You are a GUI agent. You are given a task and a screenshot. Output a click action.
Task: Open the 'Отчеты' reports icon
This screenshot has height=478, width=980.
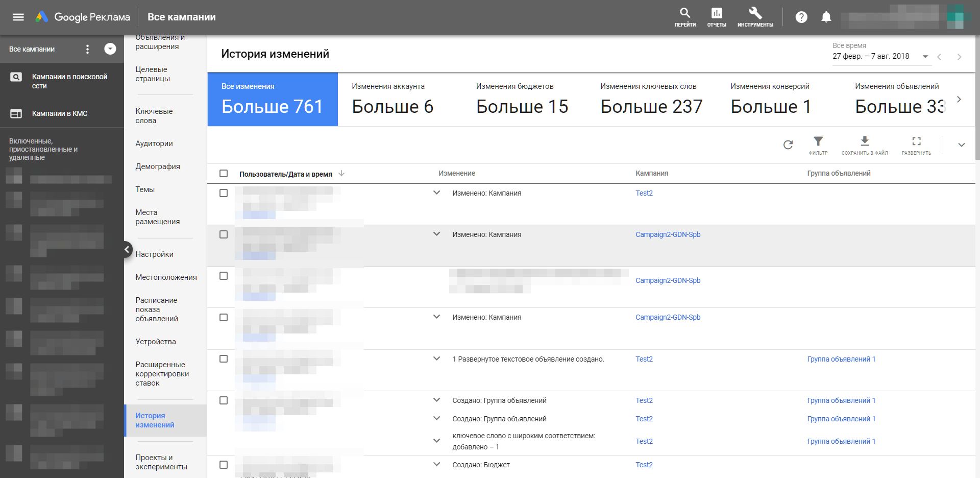(x=717, y=14)
